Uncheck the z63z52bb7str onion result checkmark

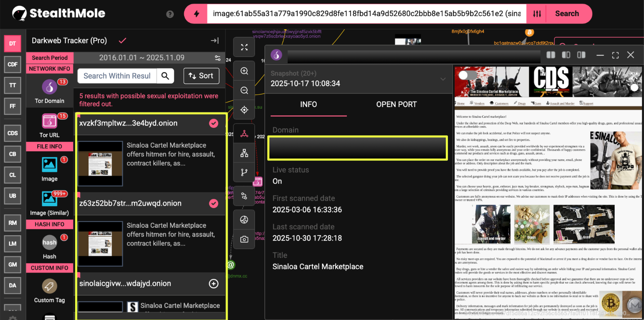(214, 203)
